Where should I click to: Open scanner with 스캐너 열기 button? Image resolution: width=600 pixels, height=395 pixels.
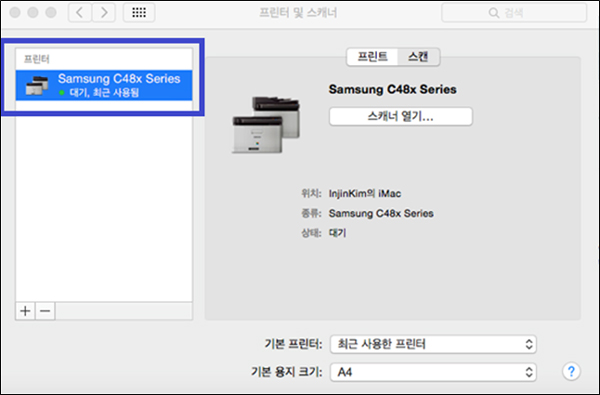401,116
